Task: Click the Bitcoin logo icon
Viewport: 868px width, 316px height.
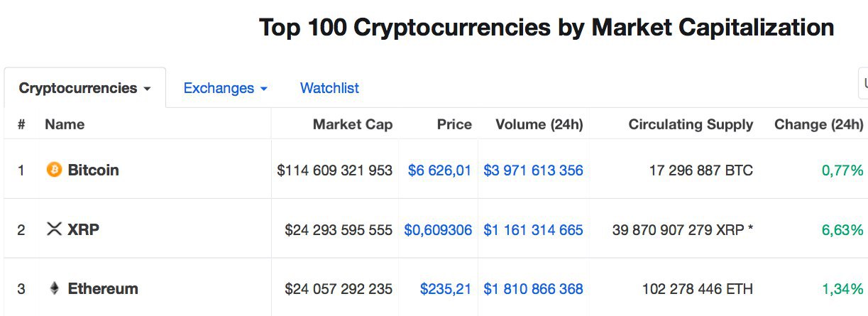Action: tap(54, 170)
